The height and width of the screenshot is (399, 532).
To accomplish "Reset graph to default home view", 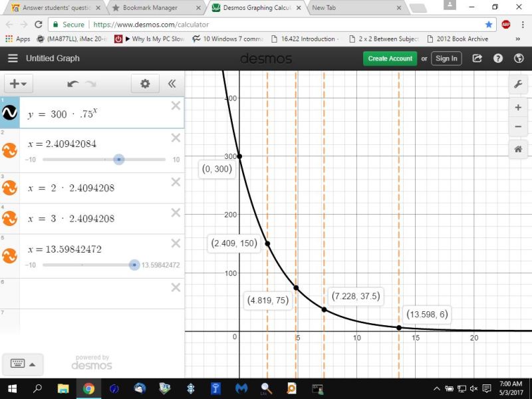I will point(518,149).
